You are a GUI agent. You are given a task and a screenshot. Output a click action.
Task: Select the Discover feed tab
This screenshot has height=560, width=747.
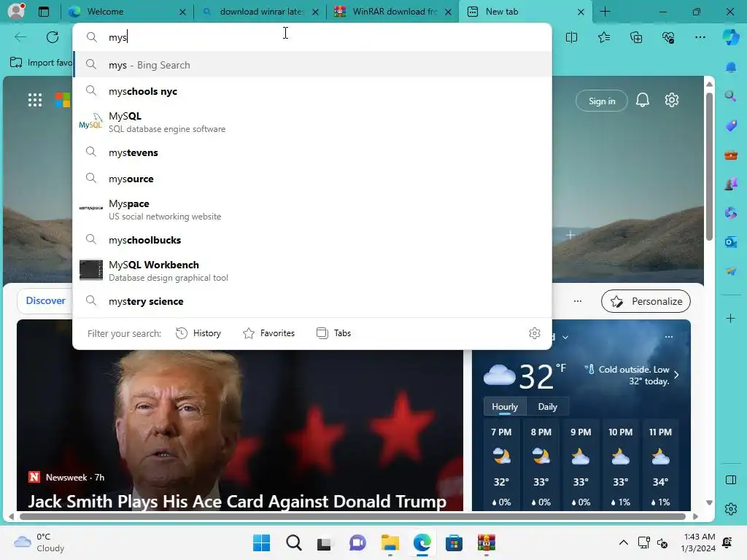click(46, 301)
